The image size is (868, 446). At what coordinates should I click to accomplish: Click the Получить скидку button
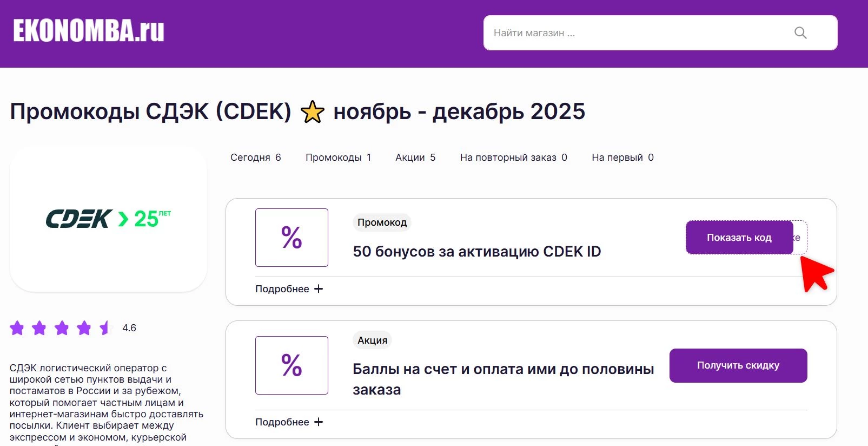click(738, 365)
